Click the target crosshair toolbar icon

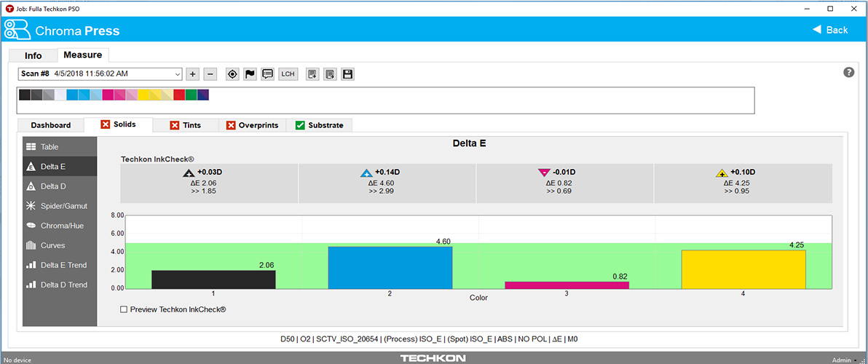pyautogui.click(x=232, y=74)
